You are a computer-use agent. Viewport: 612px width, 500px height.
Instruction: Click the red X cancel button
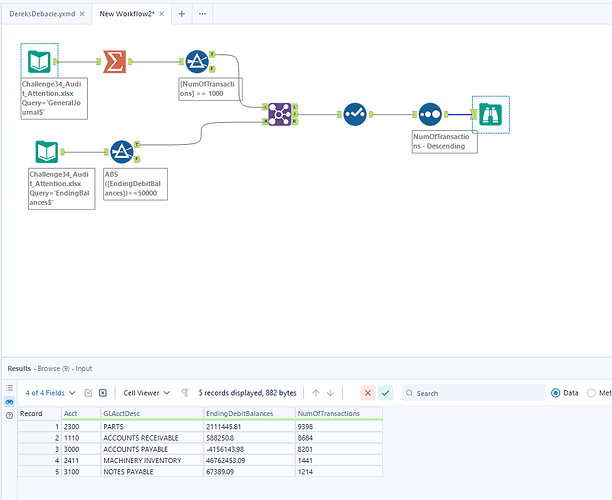(368, 393)
